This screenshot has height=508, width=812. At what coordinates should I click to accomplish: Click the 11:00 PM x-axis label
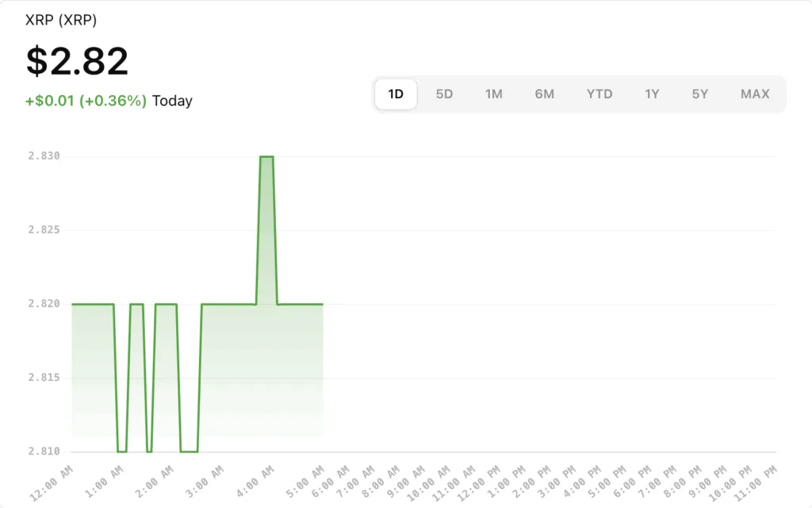(755, 483)
